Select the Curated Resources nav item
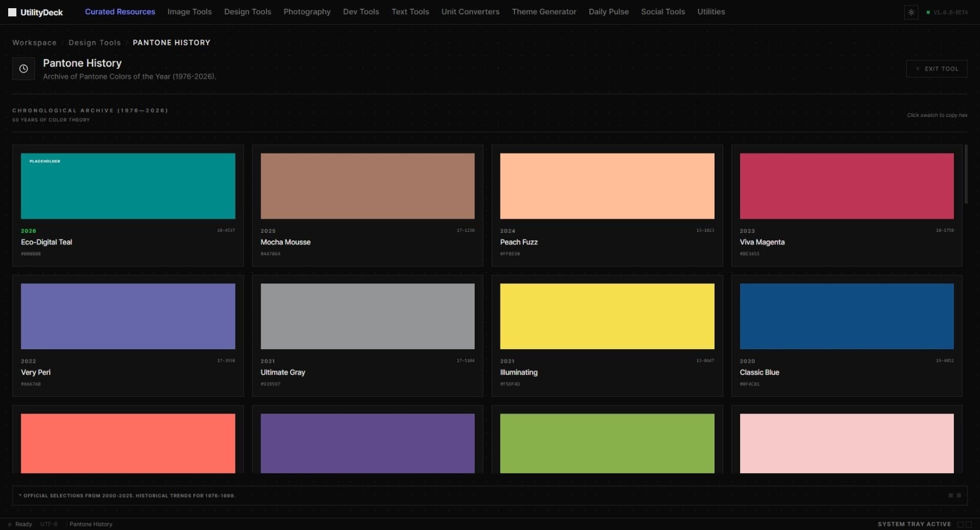Image resolution: width=980 pixels, height=530 pixels. pyautogui.click(x=120, y=11)
